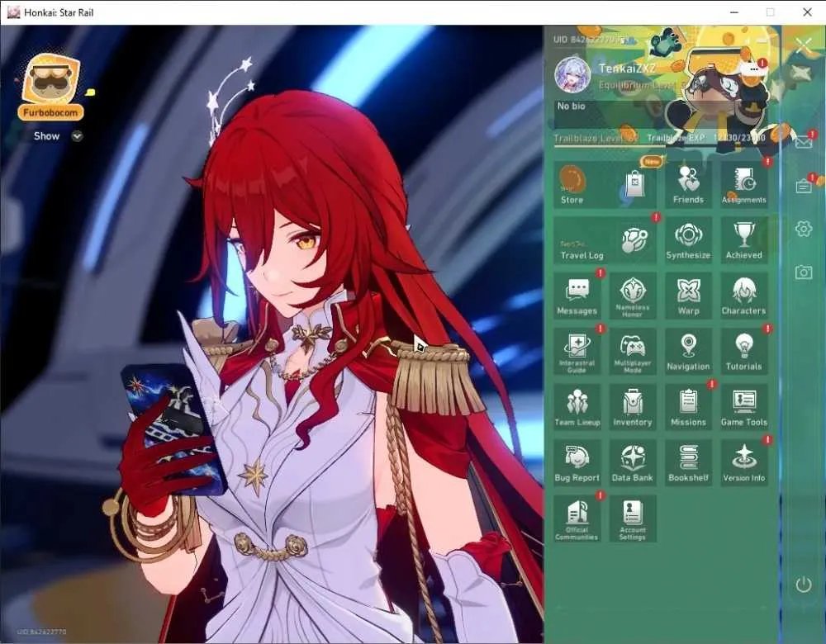Open the Interastral Guide

point(577,352)
